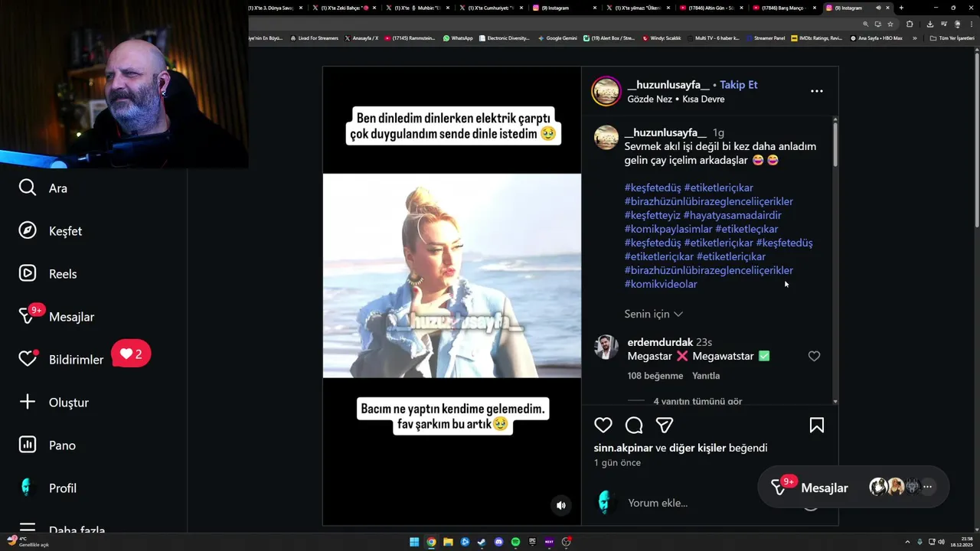This screenshot has width=980, height=551.
Task: Open browser extensions puzzle icon
Action: tap(910, 24)
